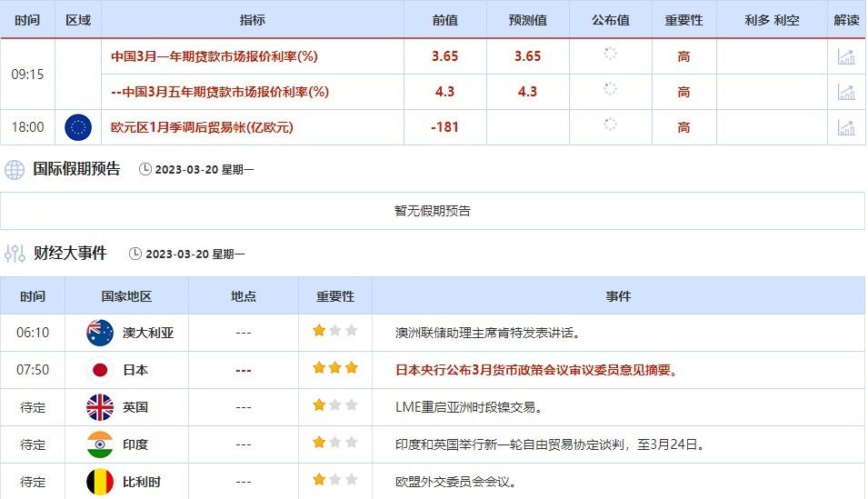
Task: Click three-star importance rating for 日本 event
Action: pos(334,369)
